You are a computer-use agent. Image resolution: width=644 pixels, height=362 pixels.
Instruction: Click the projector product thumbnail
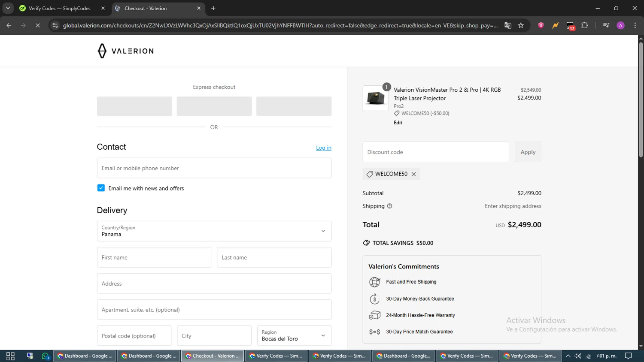[375, 98]
